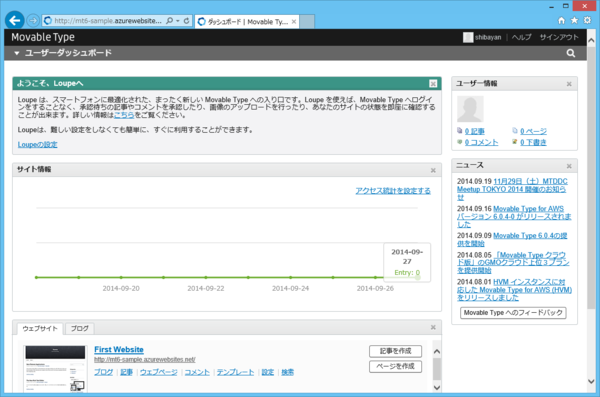Select the ウェブサイト tab
Screen dimensions: 600x397
pos(40,328)
